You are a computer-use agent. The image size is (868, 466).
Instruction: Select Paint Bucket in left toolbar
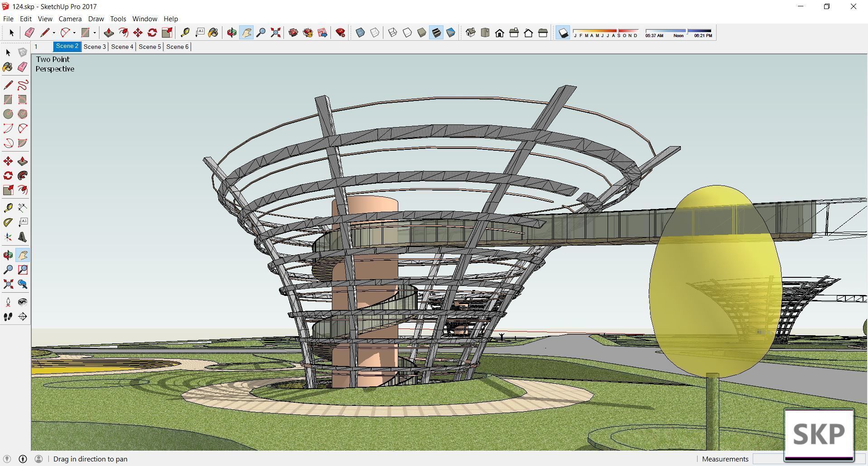tap(8, 67)
